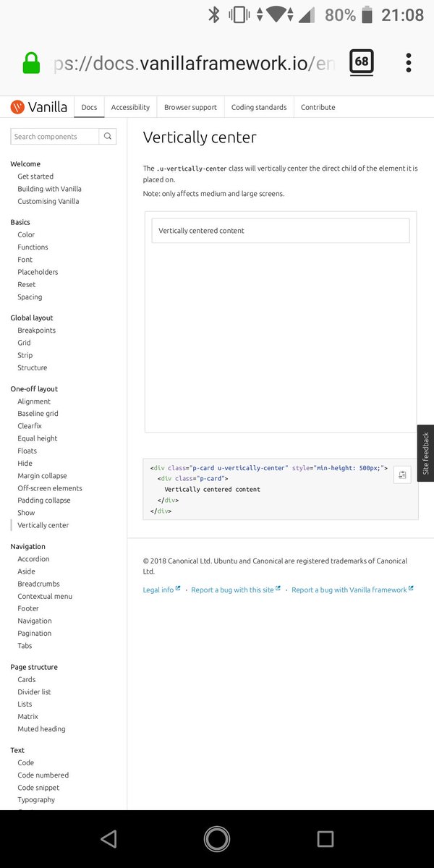Open the Code numbered sidebar entry
The width and height of the screenshot is (434, 868).
point(43,775)
